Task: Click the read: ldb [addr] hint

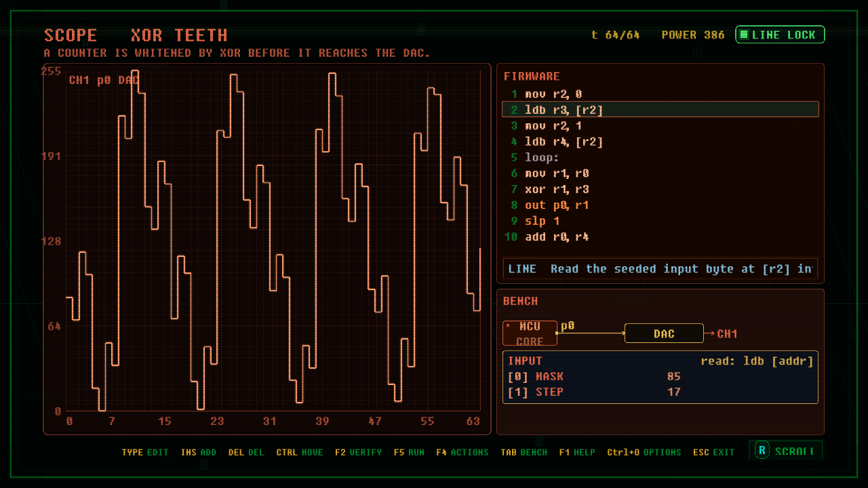Action: click(x=757, y=361)
